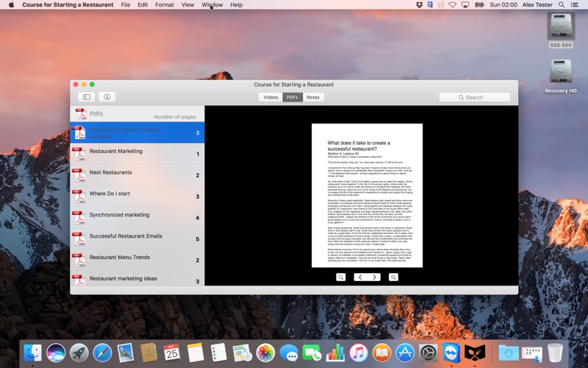Open the Help menu
588x368 pixels.
coord(236,4)
